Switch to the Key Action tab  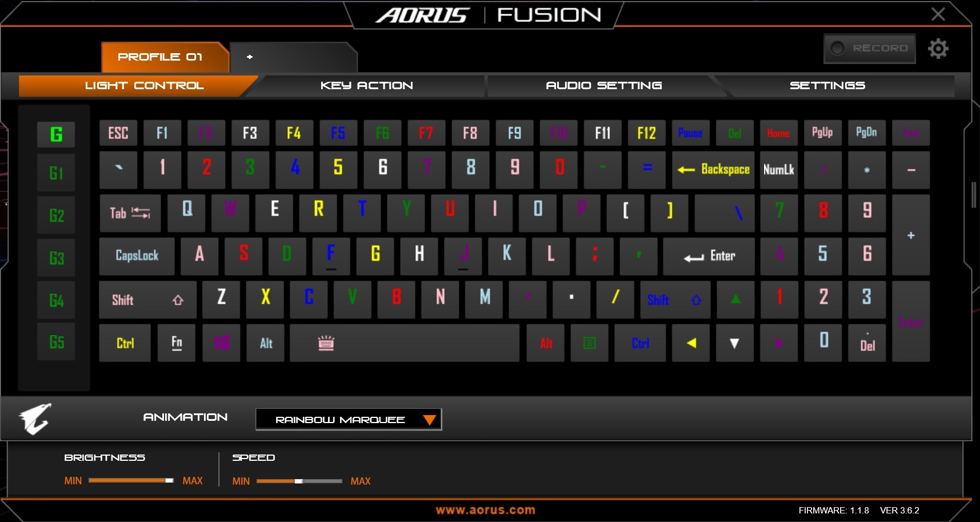tap(367, 86)
